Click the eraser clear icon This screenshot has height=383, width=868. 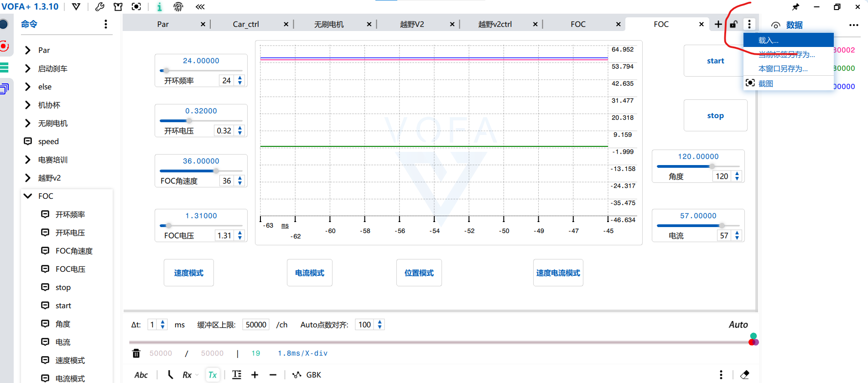pyautogui.click(x=745, y=375)
